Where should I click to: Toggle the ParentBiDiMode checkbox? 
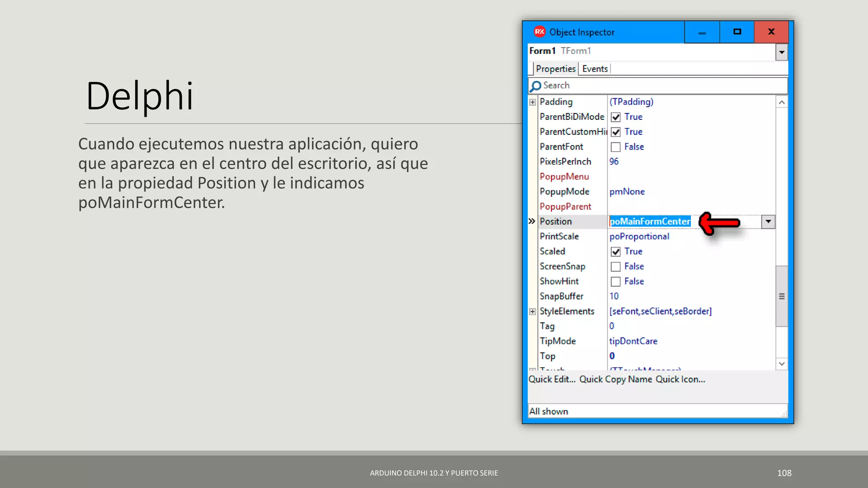(616, 117)
